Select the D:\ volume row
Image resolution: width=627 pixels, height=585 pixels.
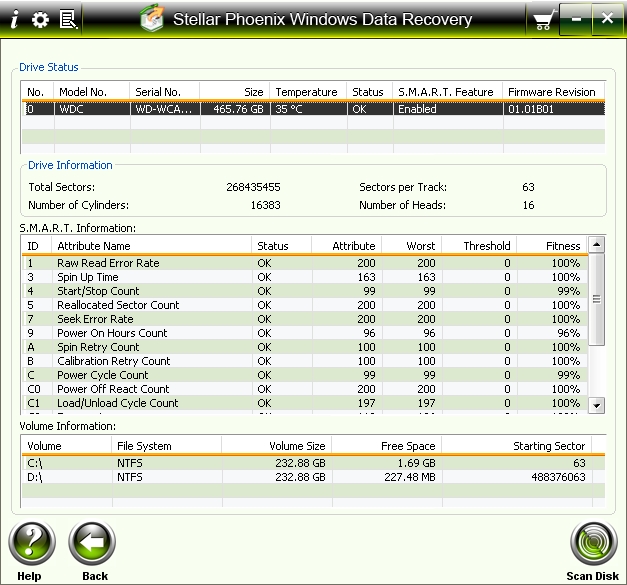point(314,477)
